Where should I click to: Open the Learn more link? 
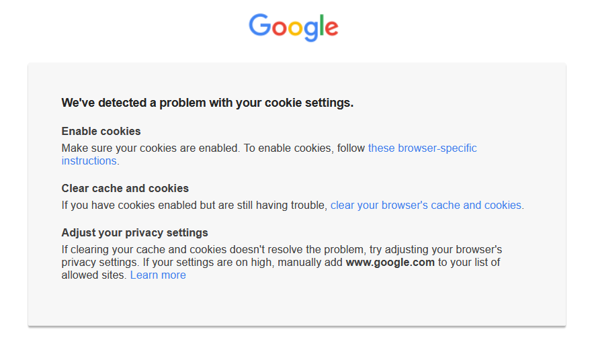[158, 275]
